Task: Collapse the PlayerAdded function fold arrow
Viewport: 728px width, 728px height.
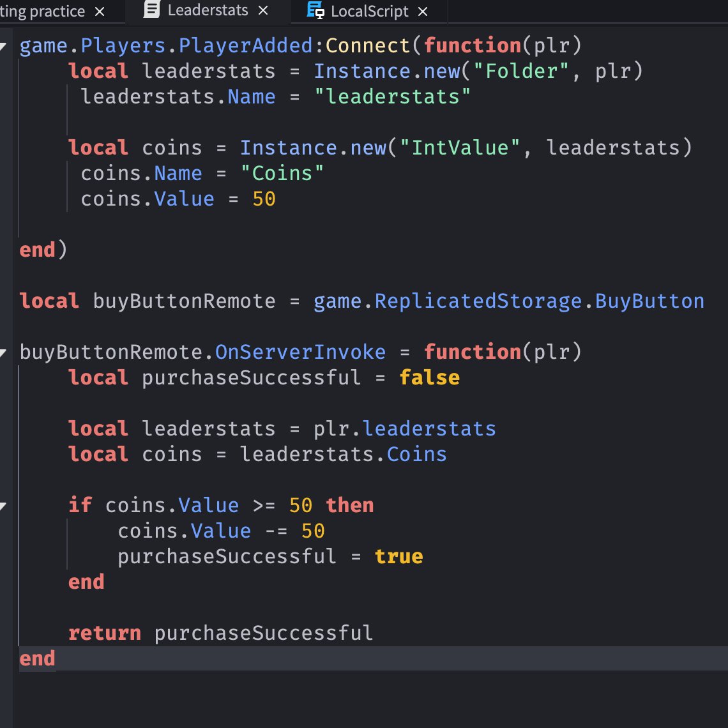Action: tap(3, 46)
